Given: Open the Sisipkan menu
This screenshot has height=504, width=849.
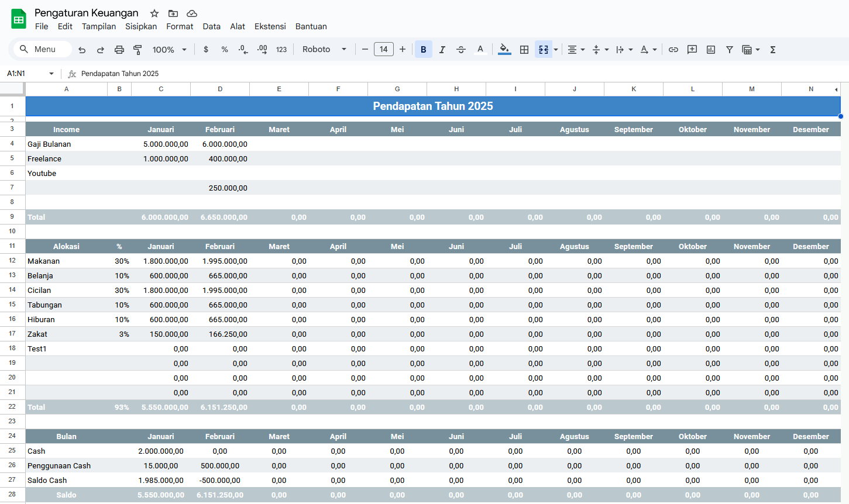Looking at the screenshot, I should (x=141, y=26).
